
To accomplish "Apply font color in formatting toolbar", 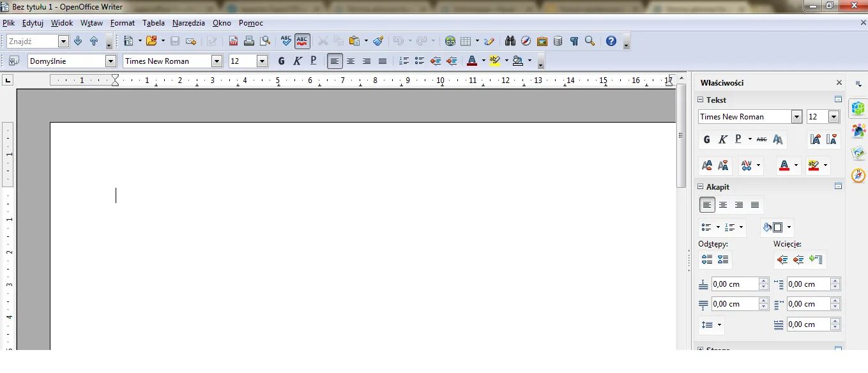I will pyautogui.click(x=471, y=61).
